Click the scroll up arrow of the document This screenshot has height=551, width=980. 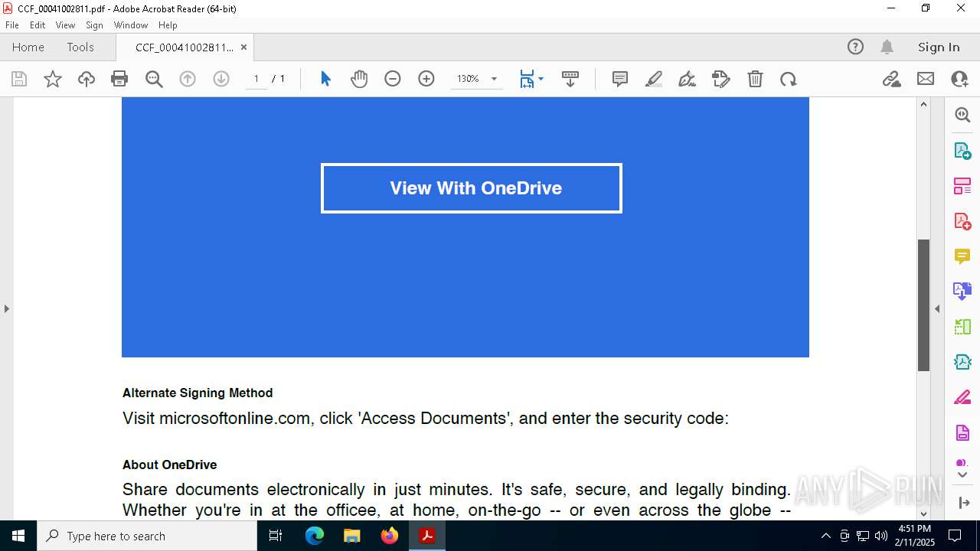pyautogui.click(x=923, y=104)
